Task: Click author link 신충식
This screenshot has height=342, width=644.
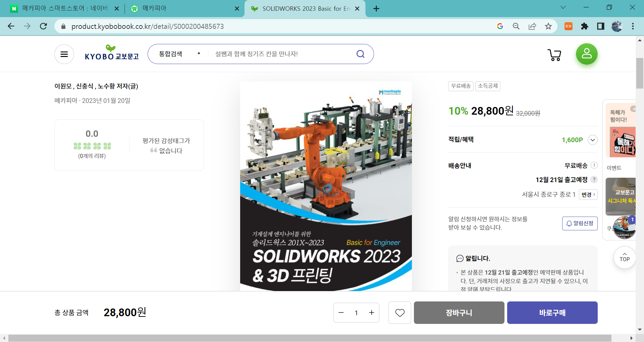Action: click(85, 86)
